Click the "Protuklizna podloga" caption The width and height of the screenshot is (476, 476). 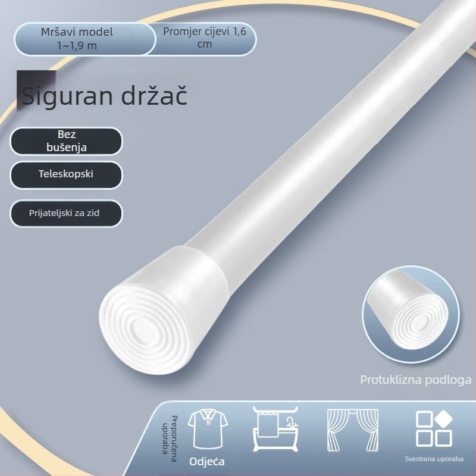tap(415, 379)
